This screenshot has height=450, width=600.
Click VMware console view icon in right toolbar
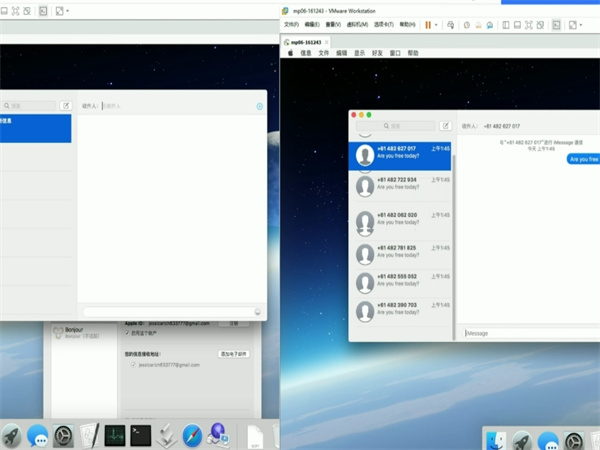[x=556, y=24]
